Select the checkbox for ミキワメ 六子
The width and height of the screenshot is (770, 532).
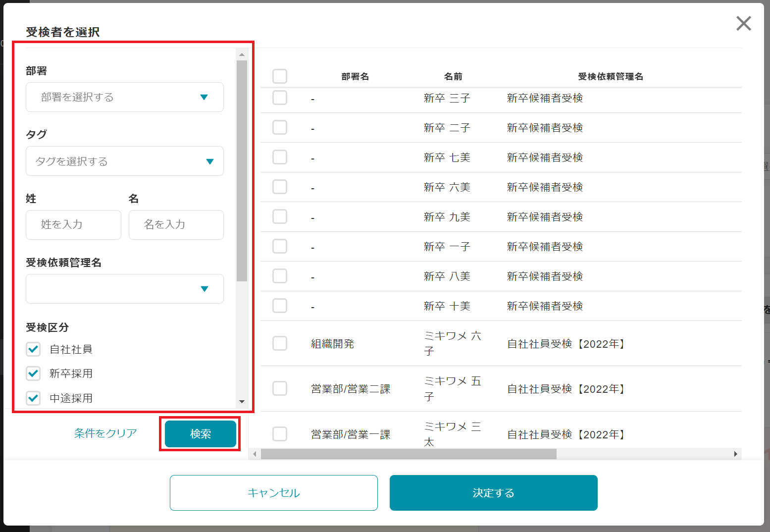pos(280,343)
